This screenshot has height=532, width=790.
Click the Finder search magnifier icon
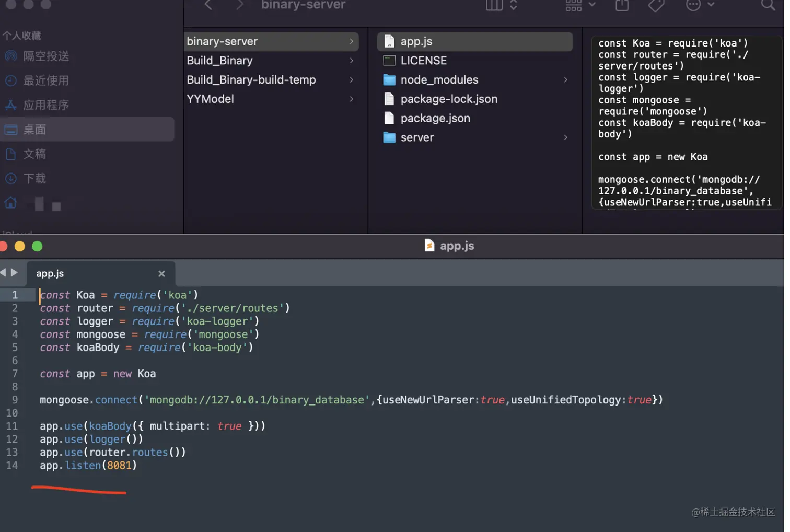pyautogui.click(x=768, y=5)
